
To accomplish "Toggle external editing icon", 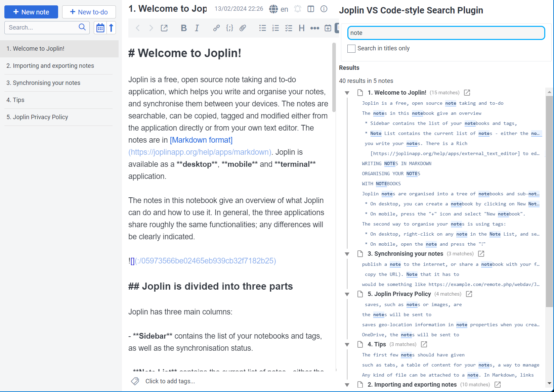I will point(164,28).
